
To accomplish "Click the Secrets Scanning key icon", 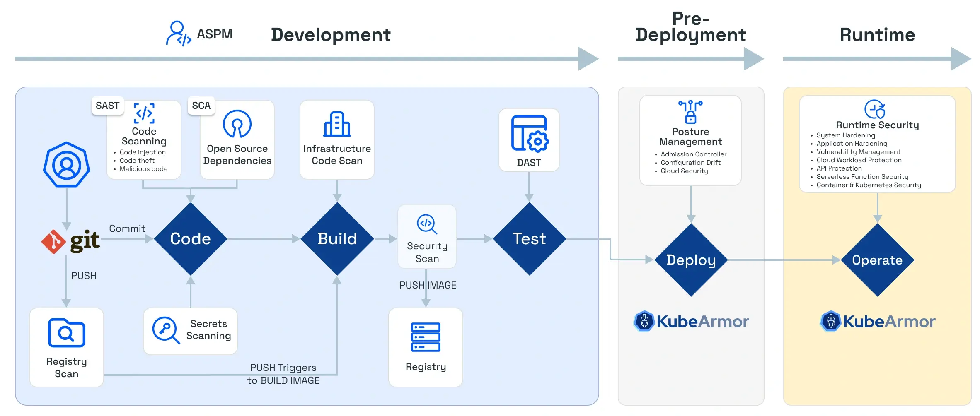I will [165, 330].
